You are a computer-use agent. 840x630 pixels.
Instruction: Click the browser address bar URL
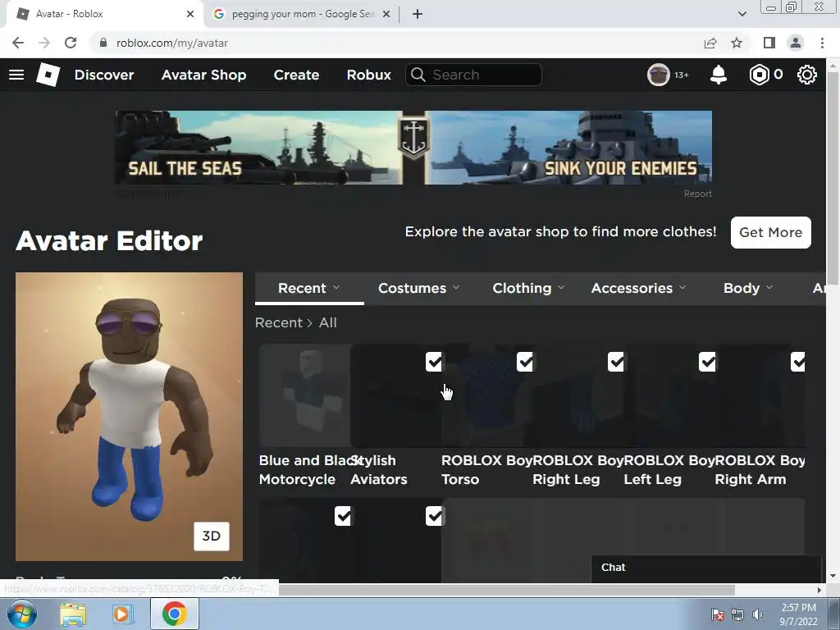[172, 43]
